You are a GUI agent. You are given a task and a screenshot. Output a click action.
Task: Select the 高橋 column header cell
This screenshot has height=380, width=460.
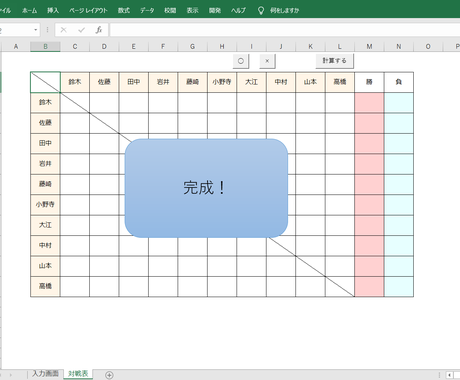(340, 82)
